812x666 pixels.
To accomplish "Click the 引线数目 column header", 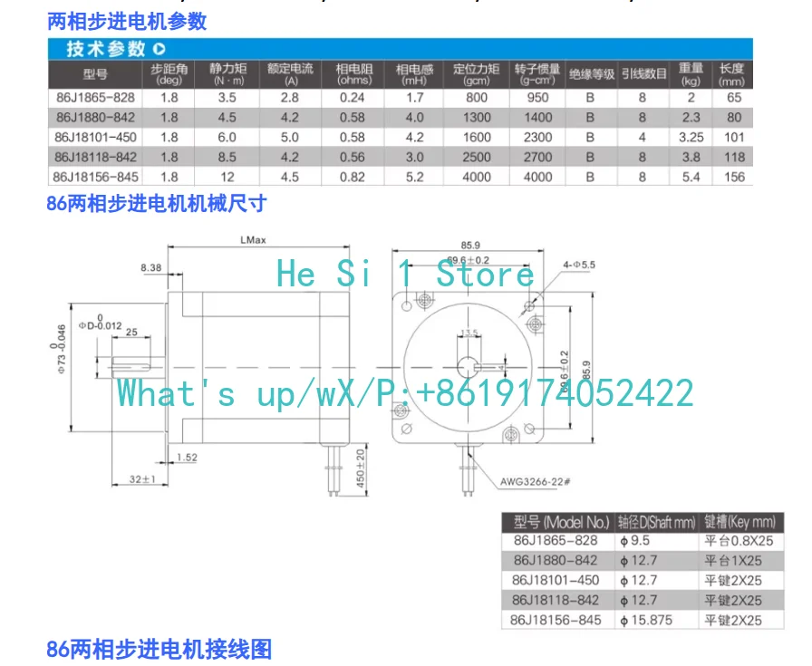I will click(643, 74).
